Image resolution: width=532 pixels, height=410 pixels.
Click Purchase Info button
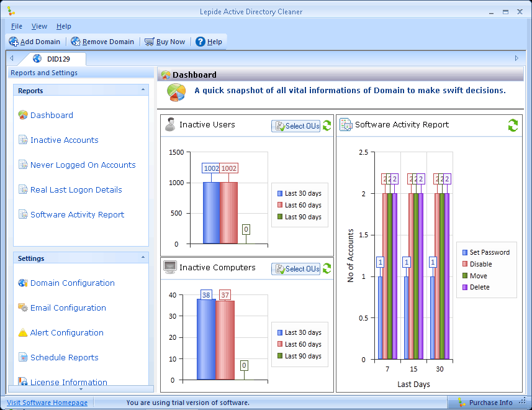(485, 403)
